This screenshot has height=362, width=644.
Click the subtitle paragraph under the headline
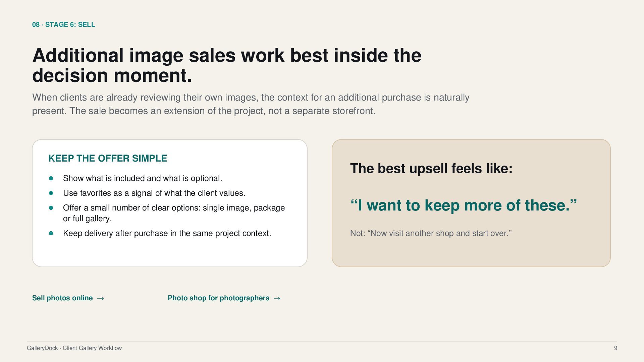click(251, 104)
